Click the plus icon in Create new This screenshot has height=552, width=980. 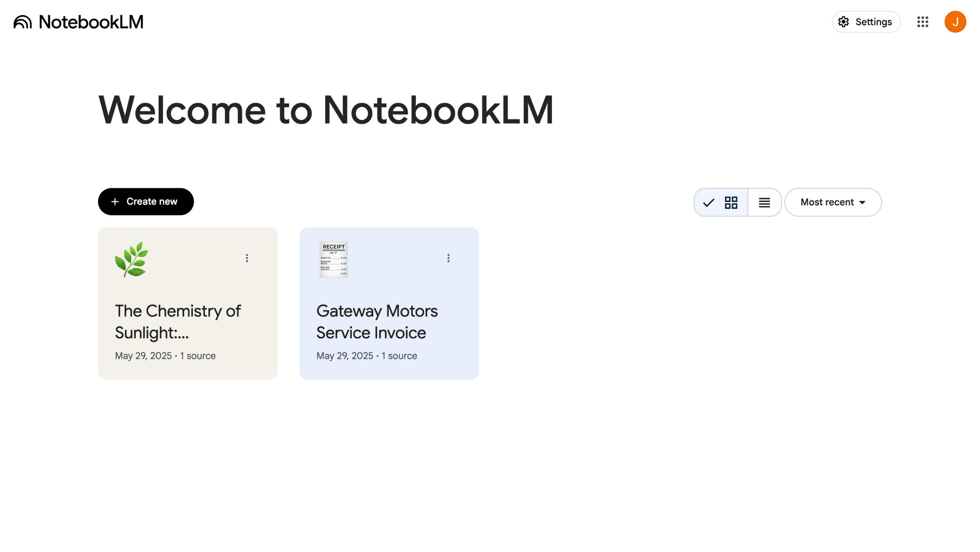115,202
